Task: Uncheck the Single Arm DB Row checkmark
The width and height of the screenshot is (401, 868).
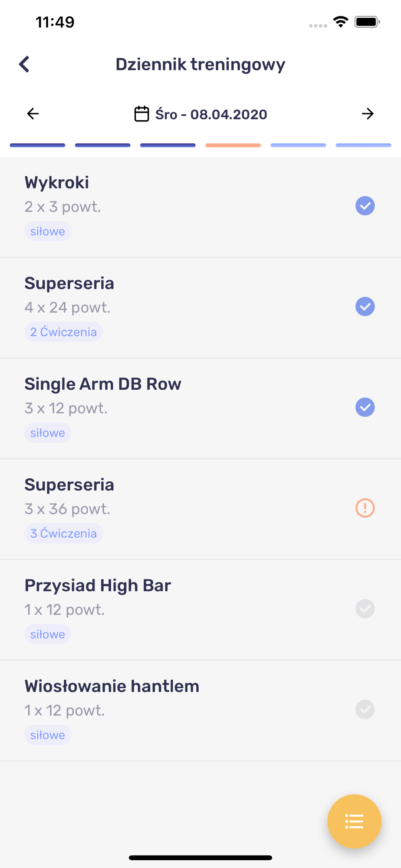Action: 365,407
